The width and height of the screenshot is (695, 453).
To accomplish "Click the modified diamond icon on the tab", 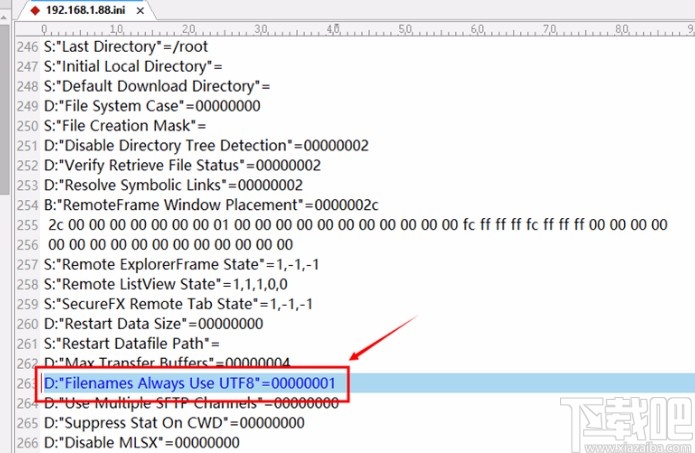I will (x=35, y=10).
